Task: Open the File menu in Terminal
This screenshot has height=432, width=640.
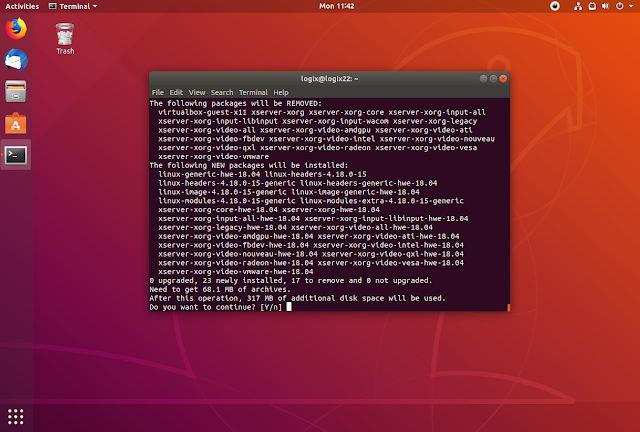Action: [x=158, y=92]
